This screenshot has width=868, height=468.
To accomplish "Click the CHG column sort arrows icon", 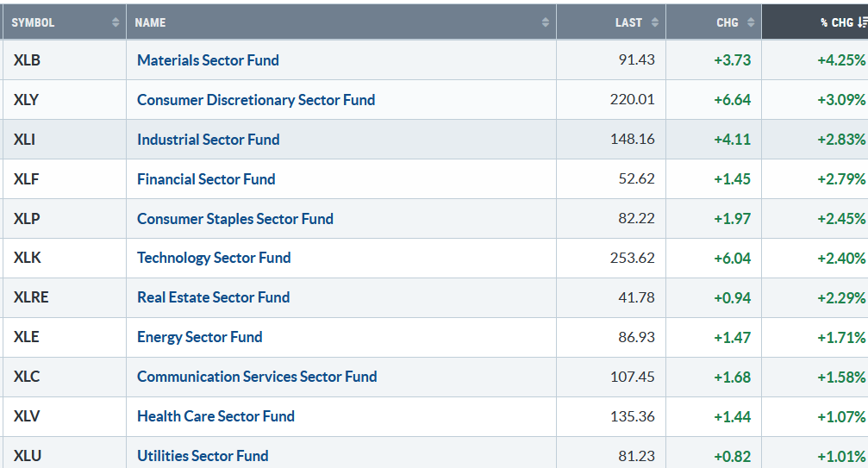I will [x=751, y=22].
